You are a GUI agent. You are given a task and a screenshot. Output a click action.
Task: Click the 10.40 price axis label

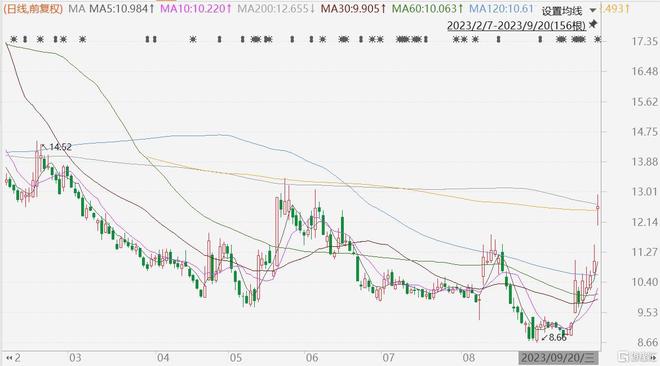644,282
